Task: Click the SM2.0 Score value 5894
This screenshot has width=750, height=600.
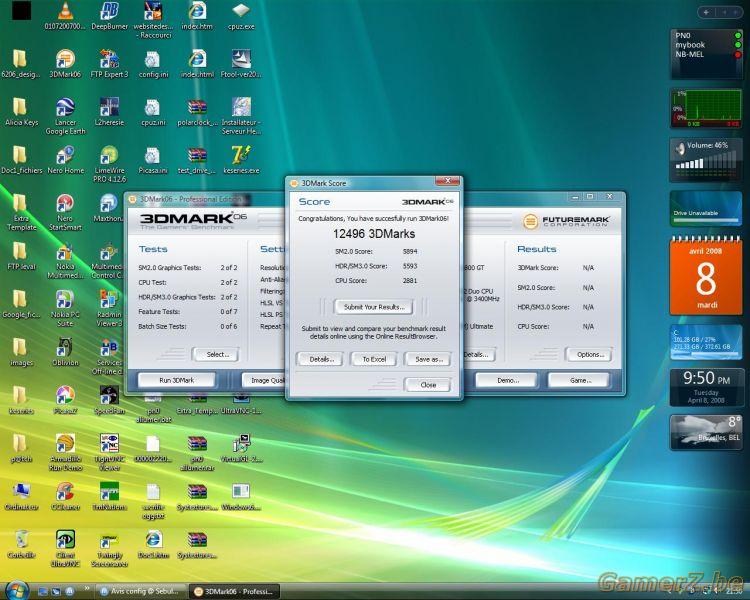Action: pyautogui.click(x=409, y=251)
